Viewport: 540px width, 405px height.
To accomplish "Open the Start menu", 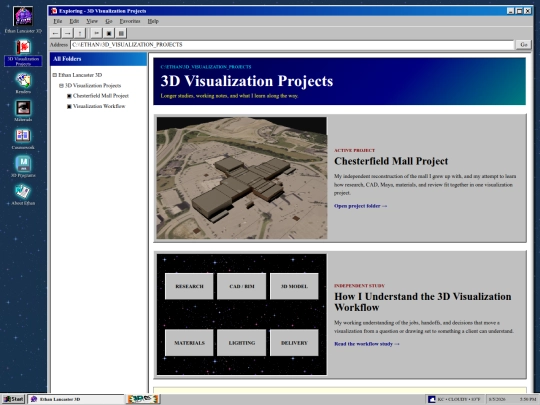I will click(x=13, y=399).
